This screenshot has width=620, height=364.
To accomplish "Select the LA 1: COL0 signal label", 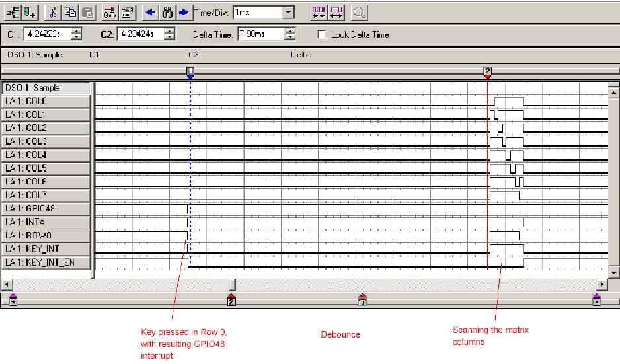I will 47,102.
